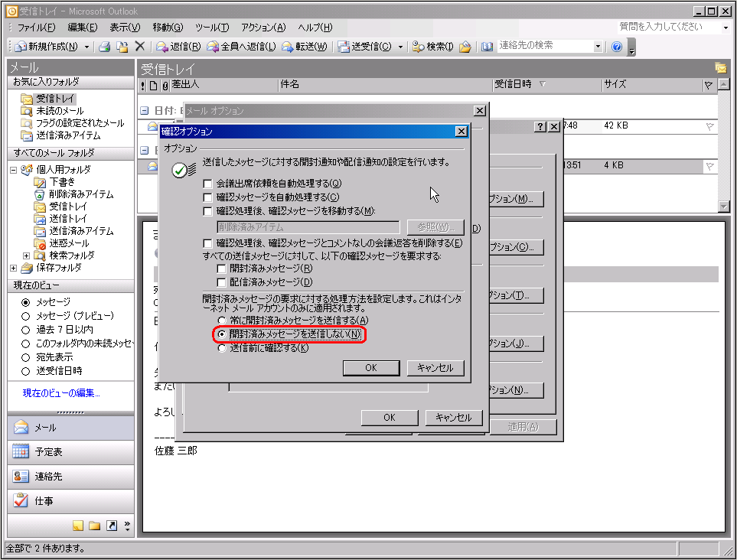Open the 新規作成 dropdown arrow
Screen dimensions: 737x560
pyautogui.click(x=86, y=47)
